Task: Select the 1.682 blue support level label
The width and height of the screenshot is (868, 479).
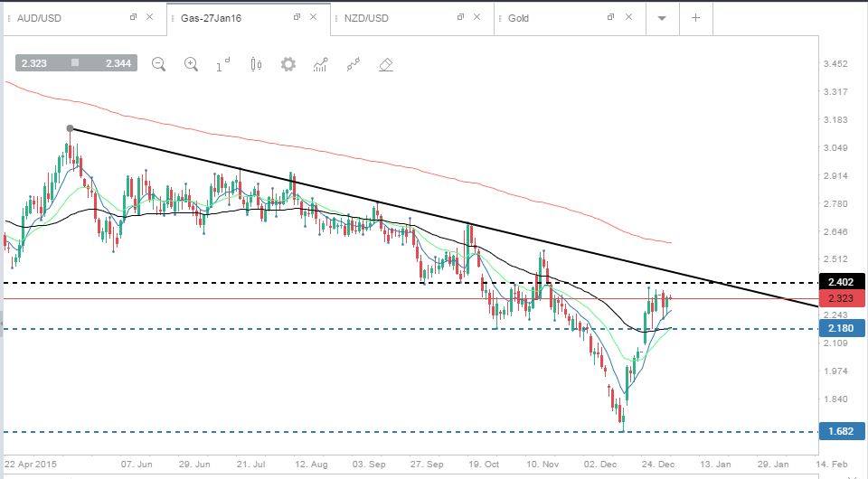Action: 840,431
